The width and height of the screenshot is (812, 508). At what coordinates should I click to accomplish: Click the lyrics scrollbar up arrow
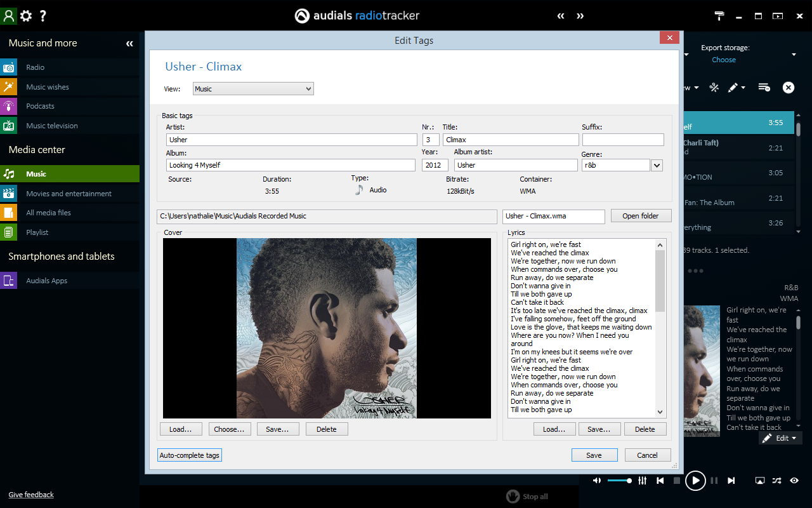pyautogui.click(x=660, y=245)
